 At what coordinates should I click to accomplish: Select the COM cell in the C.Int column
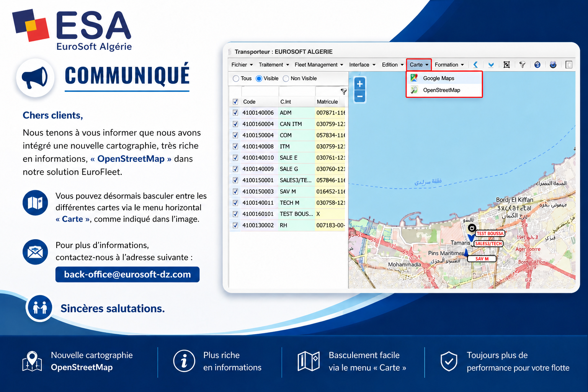click(x=296, y=135)
